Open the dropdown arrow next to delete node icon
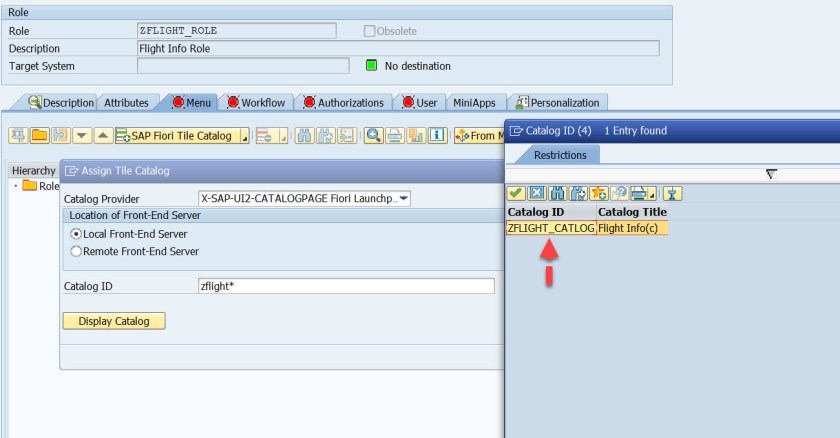840x438 pixels. click(284, 136)
